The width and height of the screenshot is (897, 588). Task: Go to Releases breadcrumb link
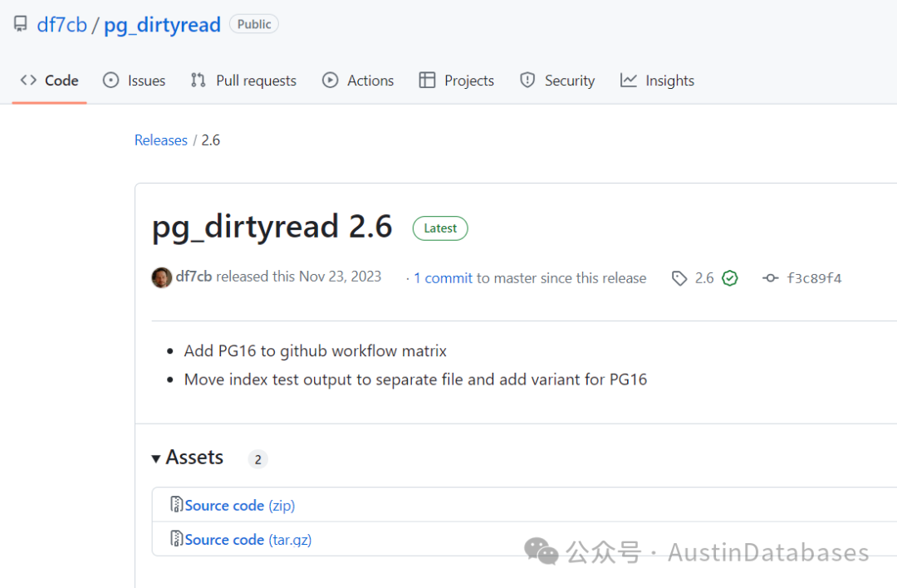tap(161, 140)
